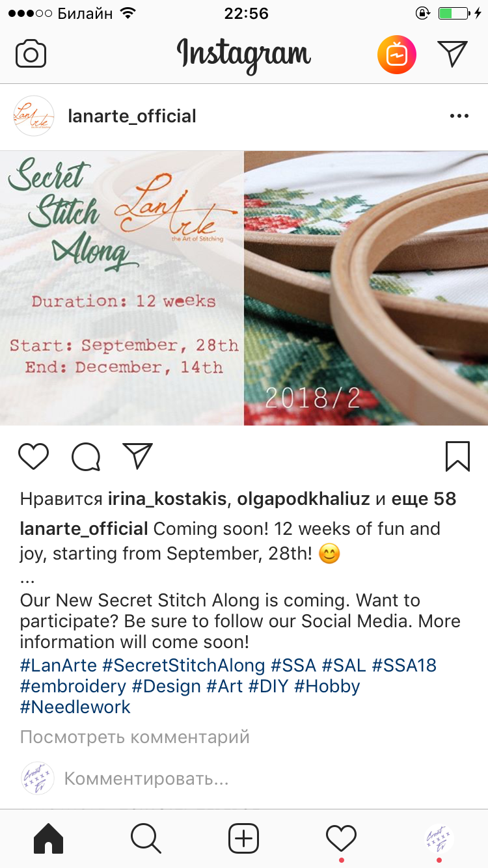This screenshot has width=488, height=868.
Task: Open #SecretStitchAlong hashtag
Action: [183, 666]
